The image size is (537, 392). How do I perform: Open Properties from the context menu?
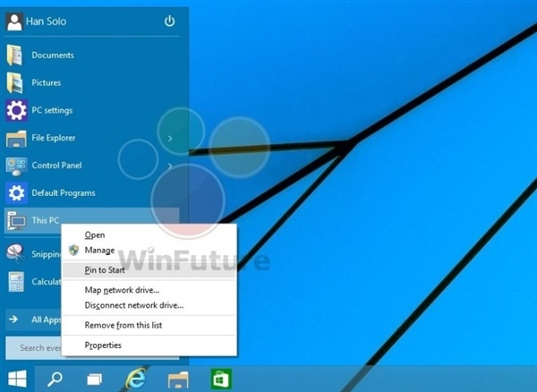coord(149,345)
